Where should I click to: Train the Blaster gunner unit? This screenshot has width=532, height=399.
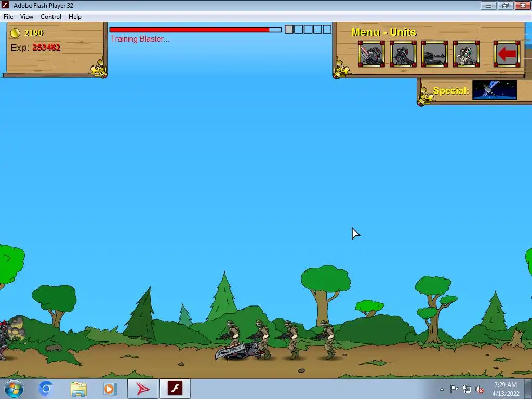403,54
